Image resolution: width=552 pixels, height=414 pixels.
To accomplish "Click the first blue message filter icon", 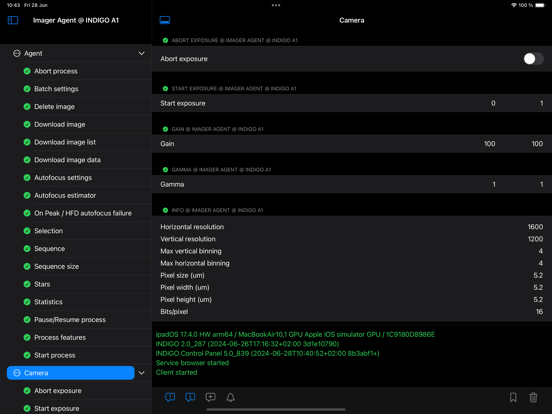I will [x=170, y=397].
